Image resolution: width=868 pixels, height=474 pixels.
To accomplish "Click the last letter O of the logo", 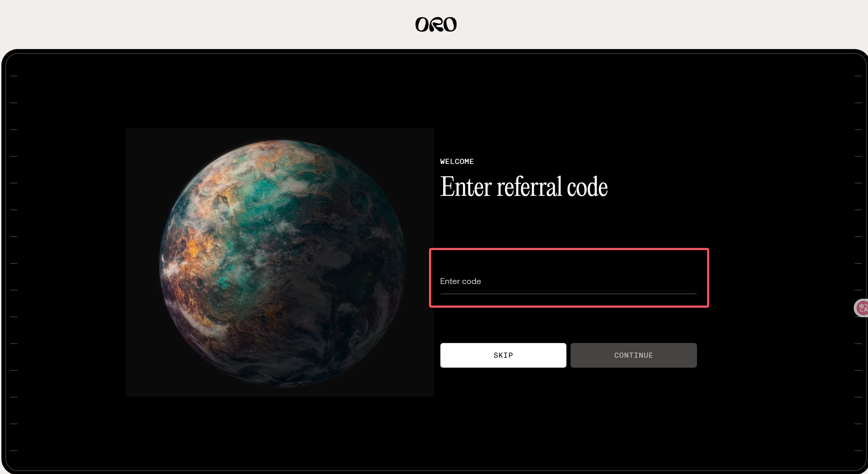I will (450, 25).
